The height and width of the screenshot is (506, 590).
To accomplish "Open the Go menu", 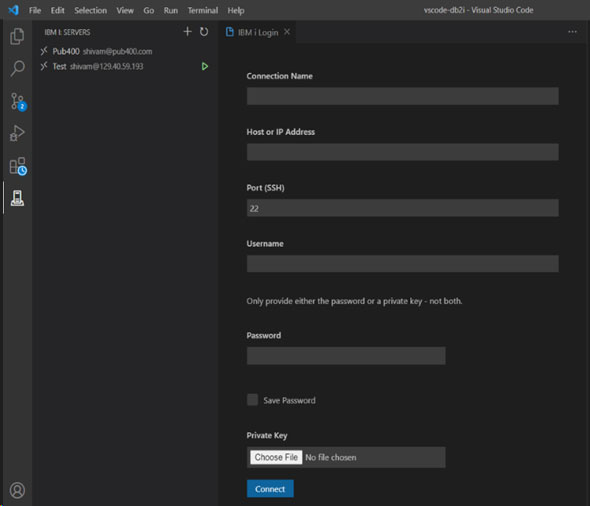I will coord(149,11).
